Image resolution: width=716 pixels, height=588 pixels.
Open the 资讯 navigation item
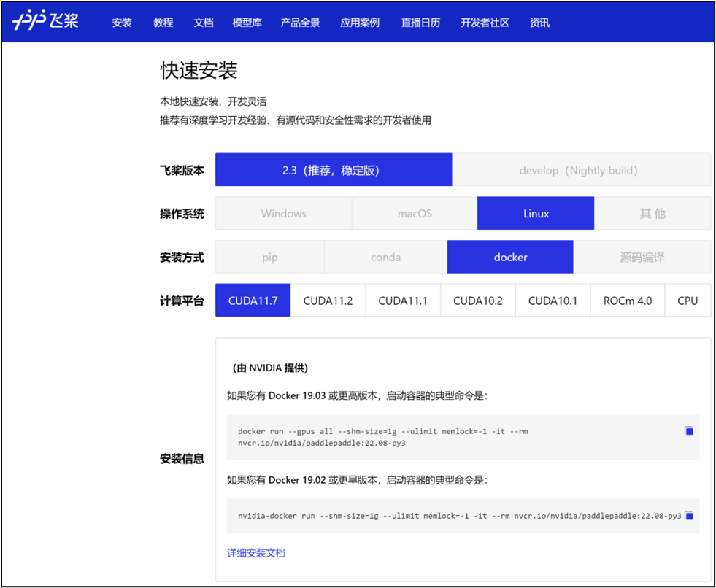point(540,23)
